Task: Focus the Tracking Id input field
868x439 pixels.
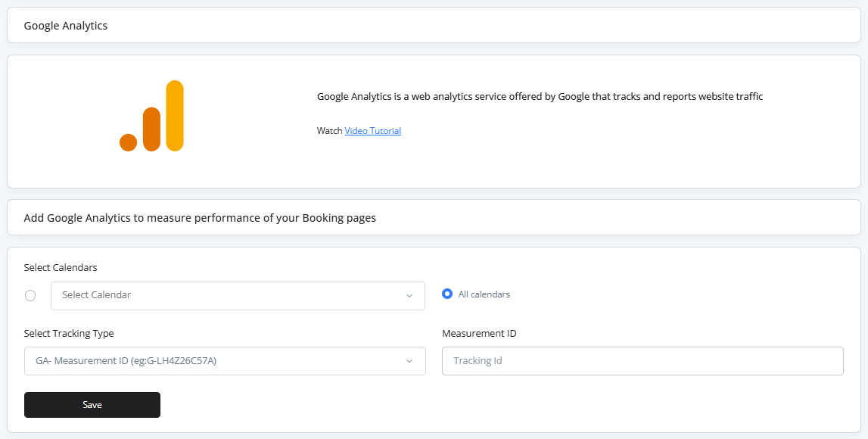Action: [x=642, y=361]
